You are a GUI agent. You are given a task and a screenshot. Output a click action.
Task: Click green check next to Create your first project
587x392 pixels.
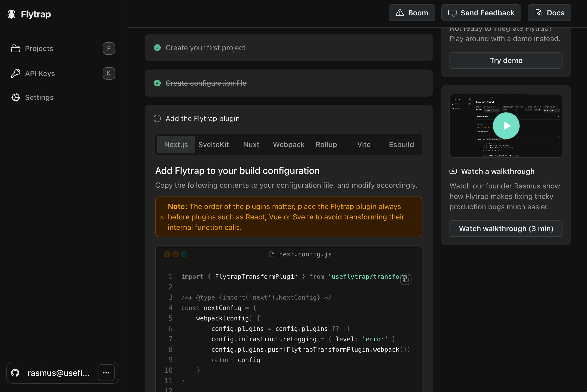[x=157, y=48]
